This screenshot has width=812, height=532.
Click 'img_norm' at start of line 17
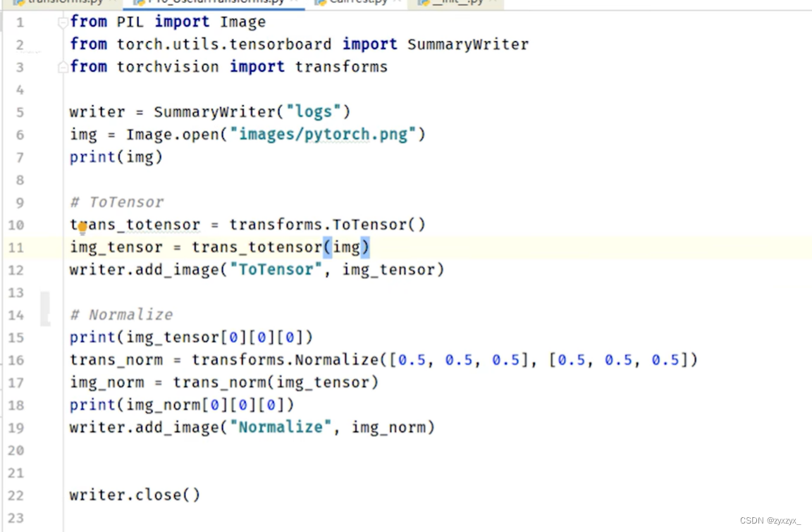(x=106, y=383)
